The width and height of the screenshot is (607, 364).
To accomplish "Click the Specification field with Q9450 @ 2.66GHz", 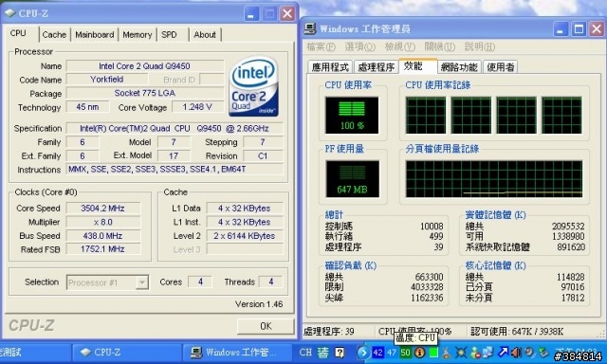I will pyautogui.click(x=175, y=128).
